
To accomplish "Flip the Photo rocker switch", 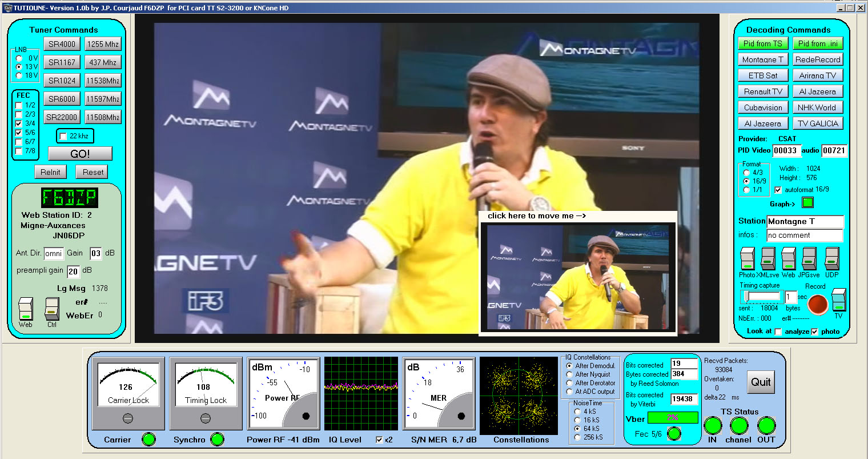I will click(x=747, y=258).
